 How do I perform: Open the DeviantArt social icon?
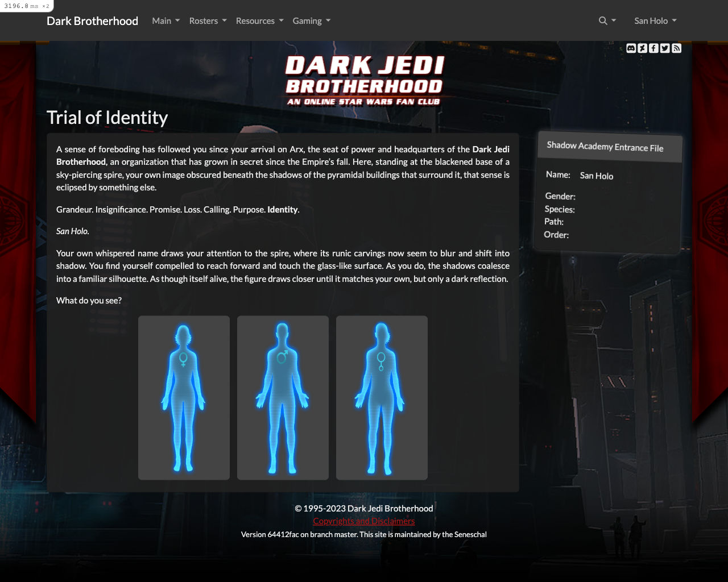coord(642,48)
